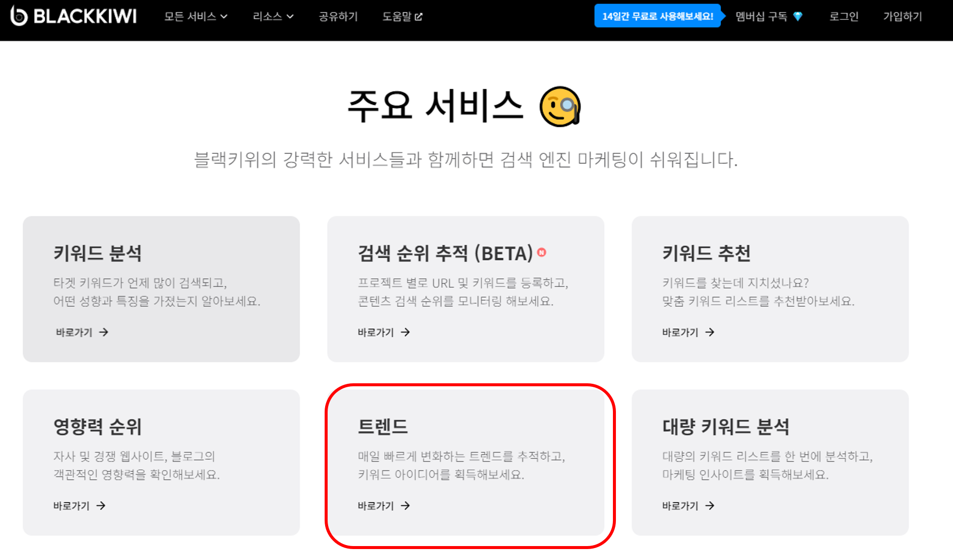Click the monocle face emoji next to 주요 서비스
Screen dimensions: 953x560
pos(559,106)
